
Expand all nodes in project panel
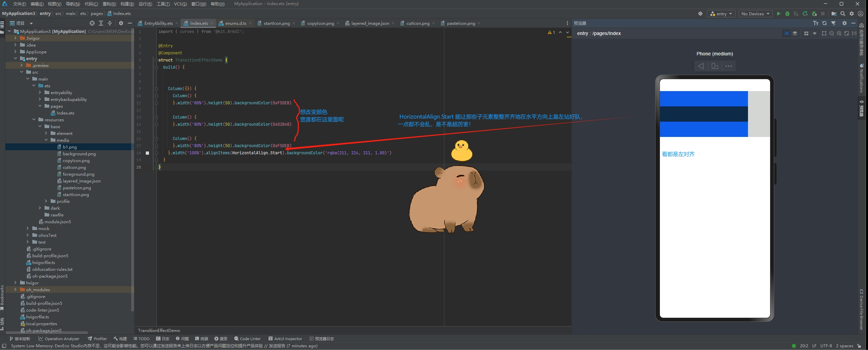pos(101,23)
